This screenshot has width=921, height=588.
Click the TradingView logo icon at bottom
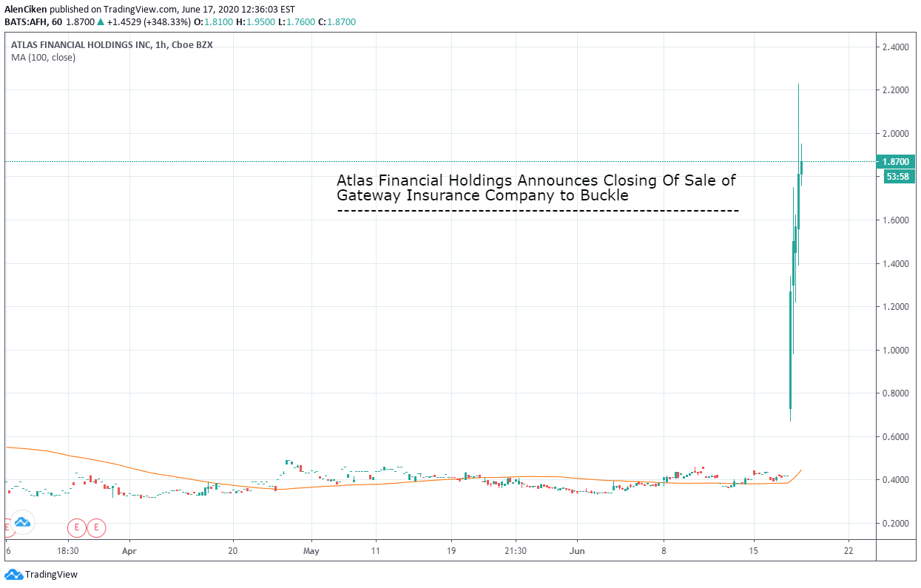point(13,575)
